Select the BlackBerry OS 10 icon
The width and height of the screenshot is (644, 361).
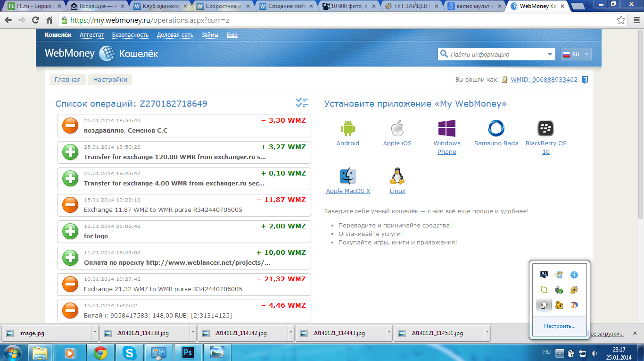(545, 128)
